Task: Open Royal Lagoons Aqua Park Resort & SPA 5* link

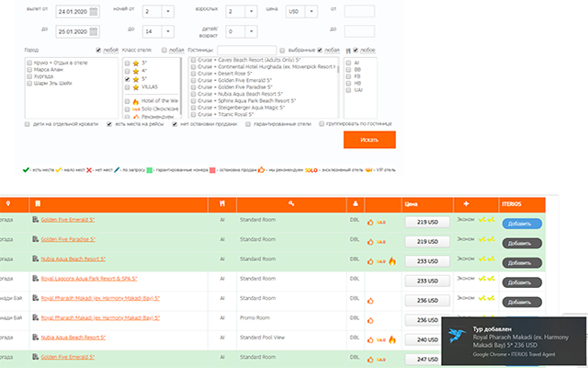Action: click(x=89, y=279)
